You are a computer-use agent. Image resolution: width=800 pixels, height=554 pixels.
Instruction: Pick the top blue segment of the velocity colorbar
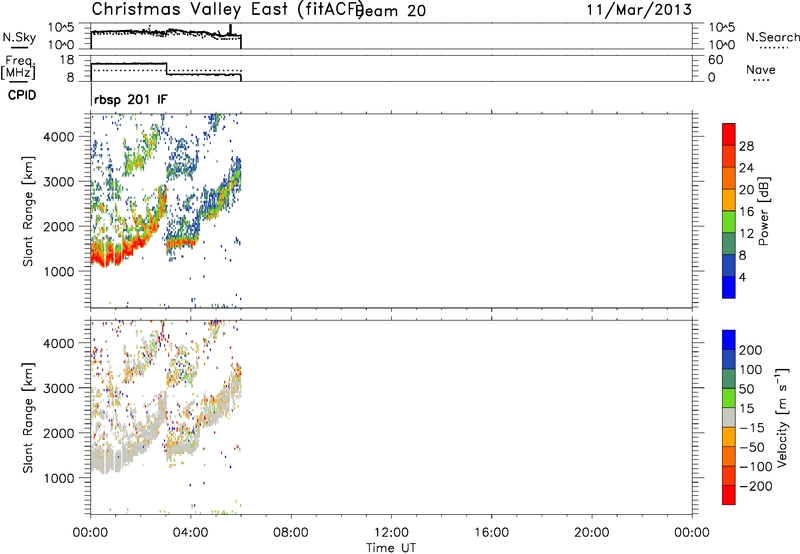729,340
